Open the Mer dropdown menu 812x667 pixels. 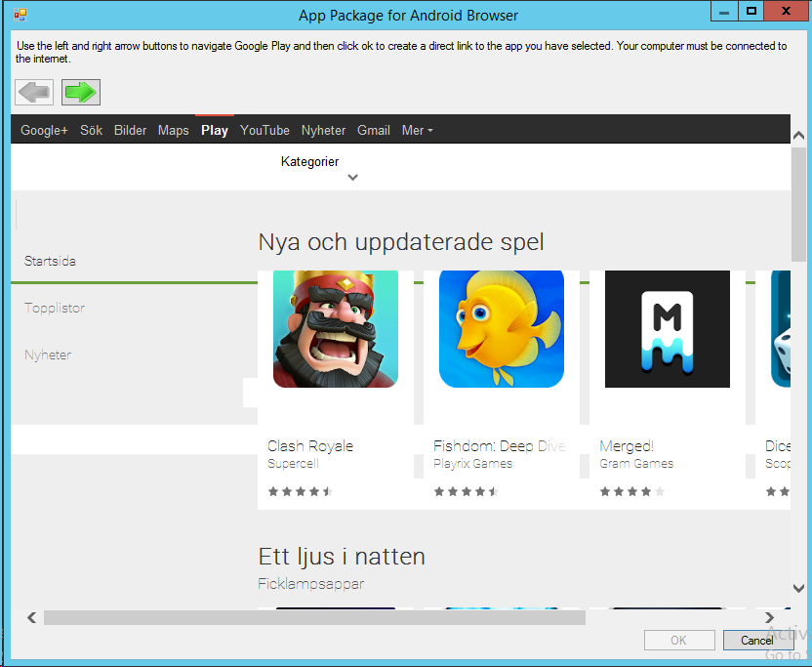coord(417,130)
